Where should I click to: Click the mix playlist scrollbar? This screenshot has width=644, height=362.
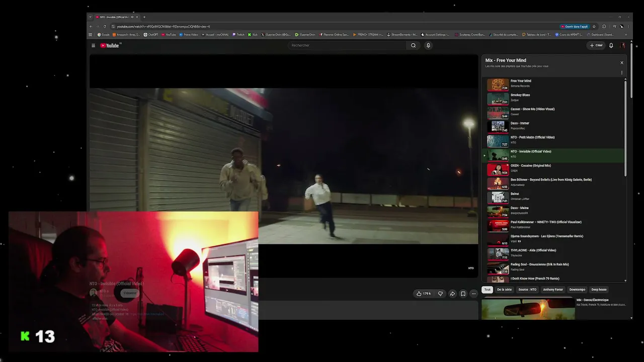pyautogui.click(x=625, y=129)
